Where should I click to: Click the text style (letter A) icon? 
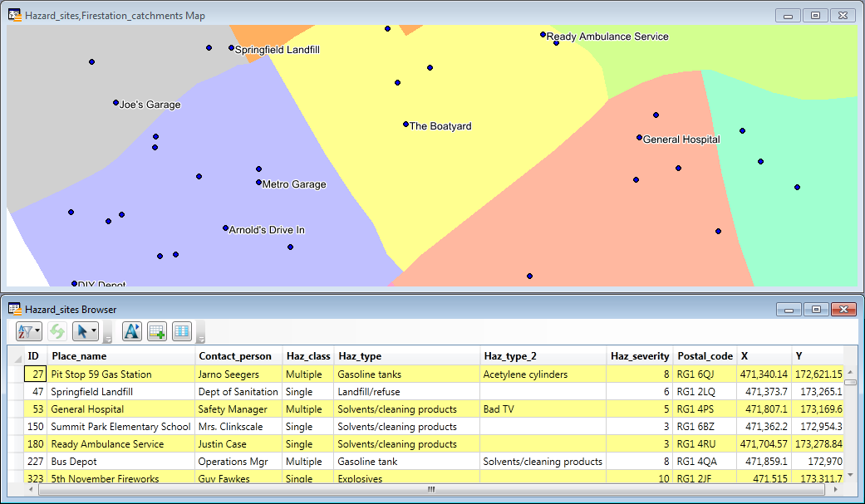pos(131,331)
